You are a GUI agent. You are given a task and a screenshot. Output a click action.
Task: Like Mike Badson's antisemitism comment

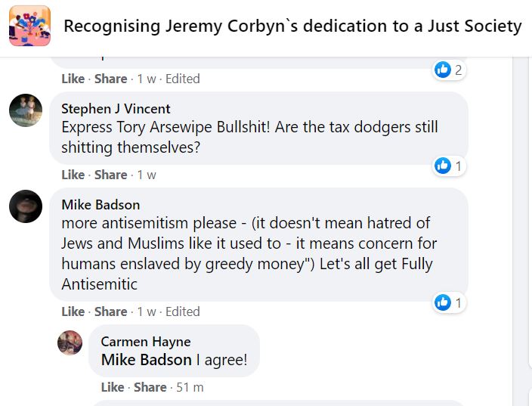click(x=73, y=311)
